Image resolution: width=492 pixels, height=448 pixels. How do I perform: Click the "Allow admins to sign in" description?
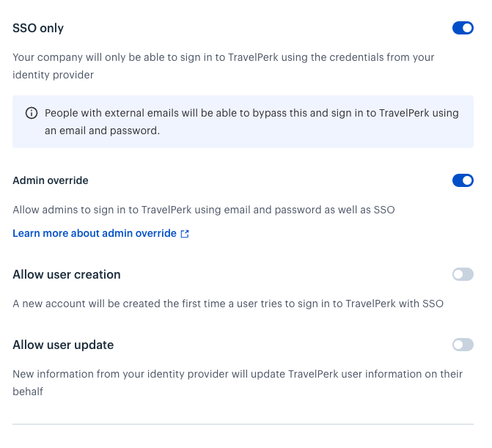pyautogui.click(x=204, y=210)
